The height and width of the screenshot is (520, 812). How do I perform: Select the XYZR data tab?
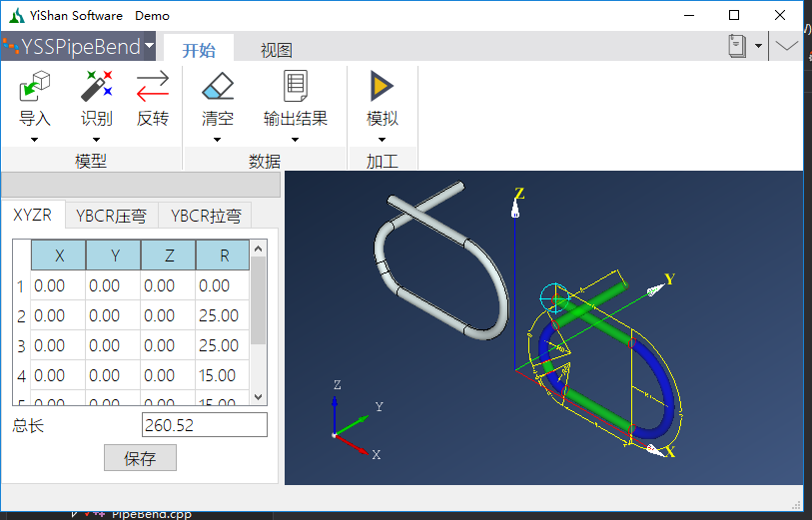point(33,215)
